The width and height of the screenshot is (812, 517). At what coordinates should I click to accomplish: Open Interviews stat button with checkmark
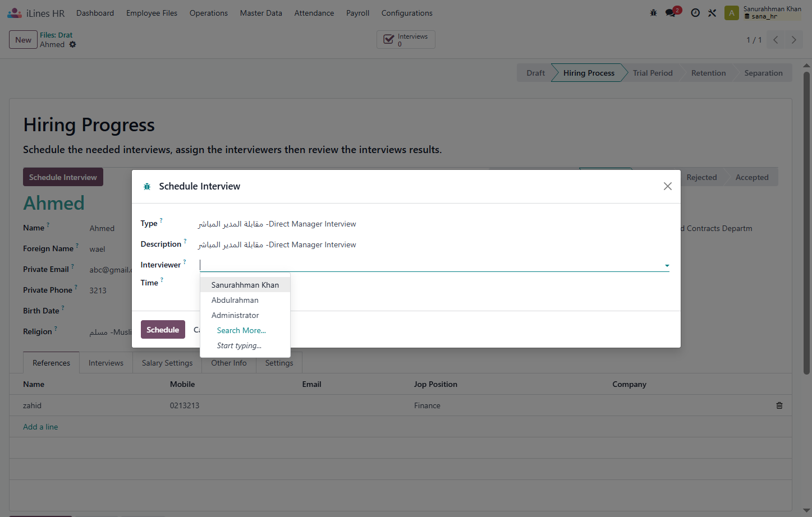click(x=406, y=40)
